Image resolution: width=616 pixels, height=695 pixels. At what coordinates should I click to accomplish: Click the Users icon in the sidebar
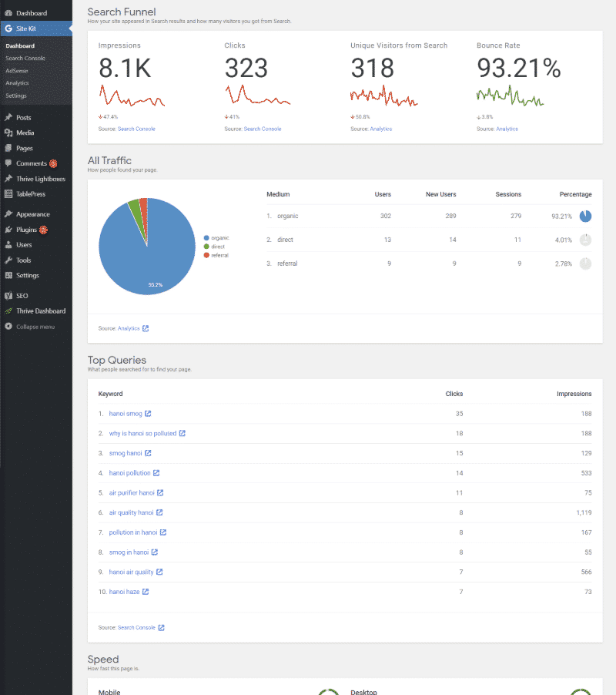8,245
